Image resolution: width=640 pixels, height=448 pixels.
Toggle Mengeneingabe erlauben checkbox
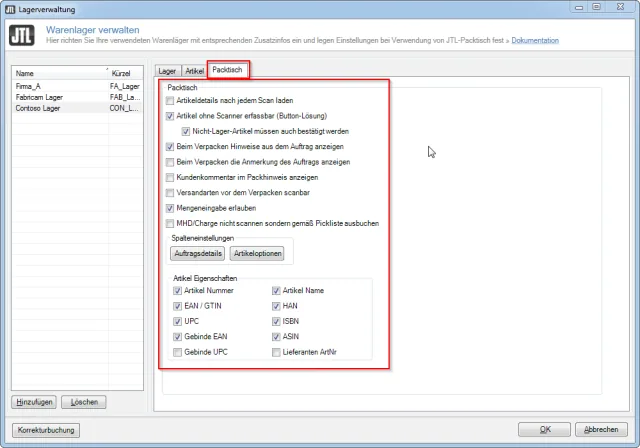coord(170,208)
